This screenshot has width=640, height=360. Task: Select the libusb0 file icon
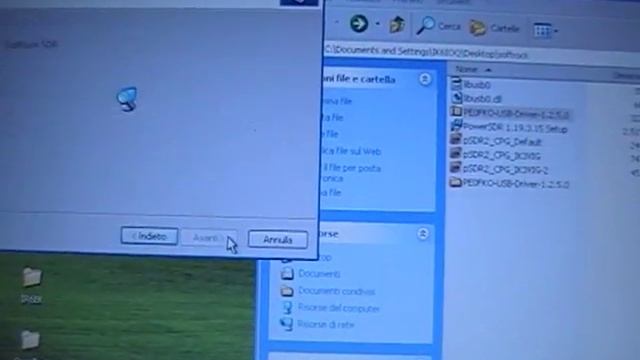tap(456, 84)
